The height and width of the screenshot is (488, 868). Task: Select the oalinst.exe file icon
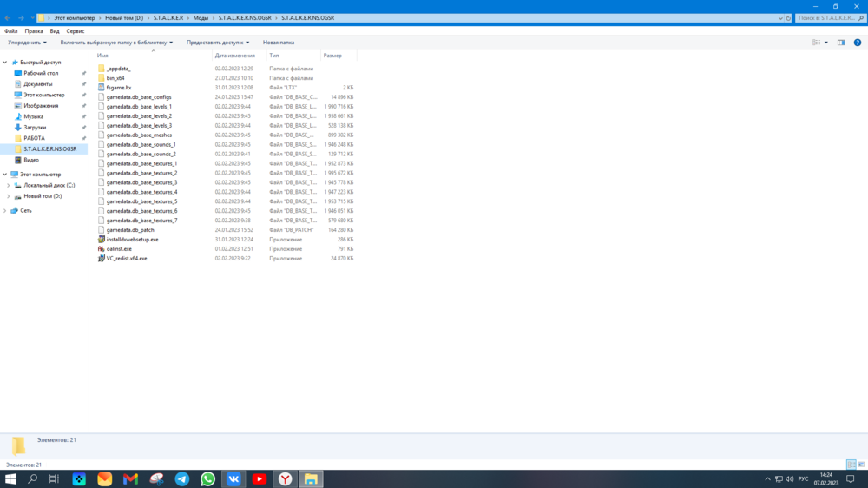pos(102,249)
